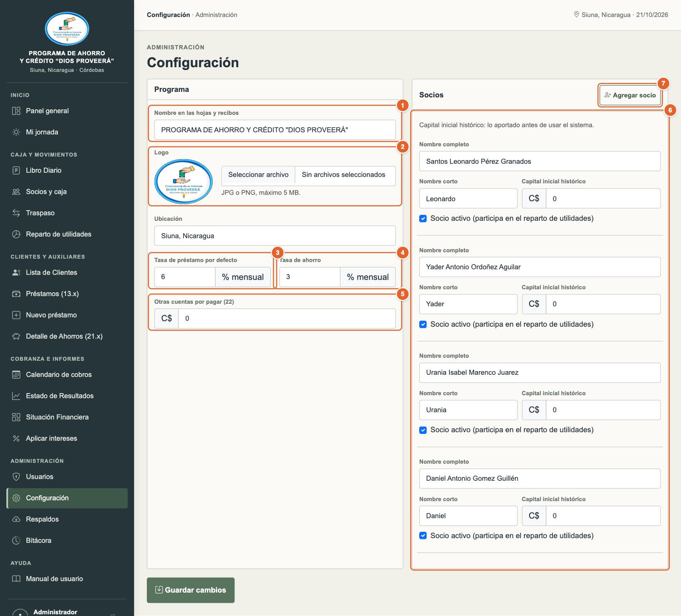Click Agregar socio button
The height and width of the screenshot is (616, 681).
click(630, 95)
